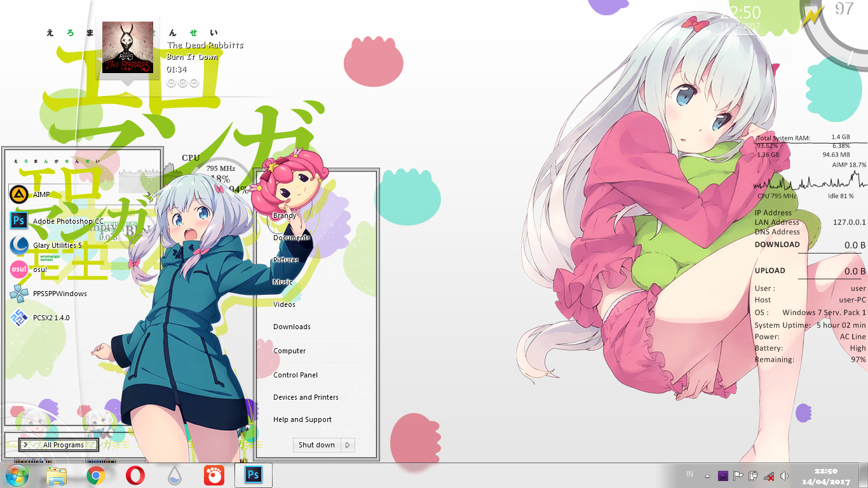Click the 'AC Line' power value

853,337
